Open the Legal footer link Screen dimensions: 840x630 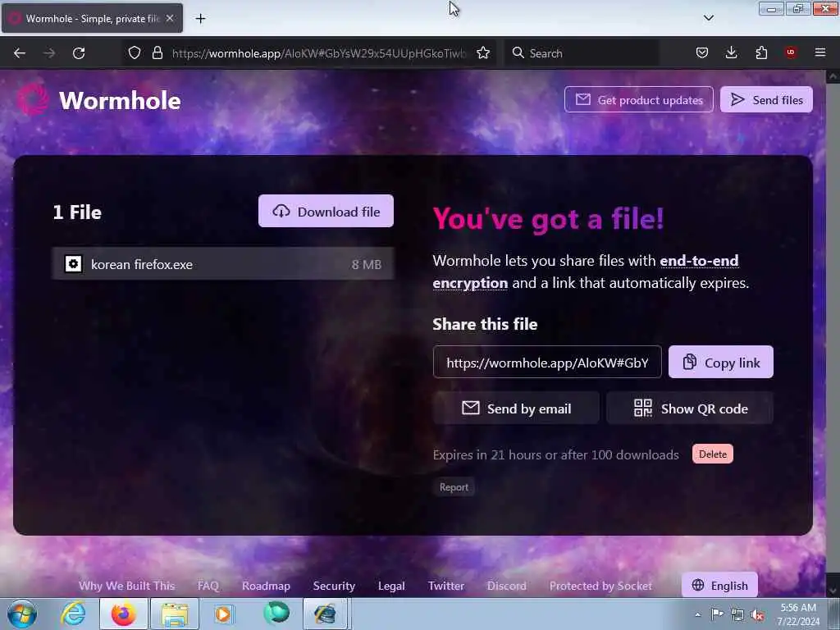(x=391, y=586)
